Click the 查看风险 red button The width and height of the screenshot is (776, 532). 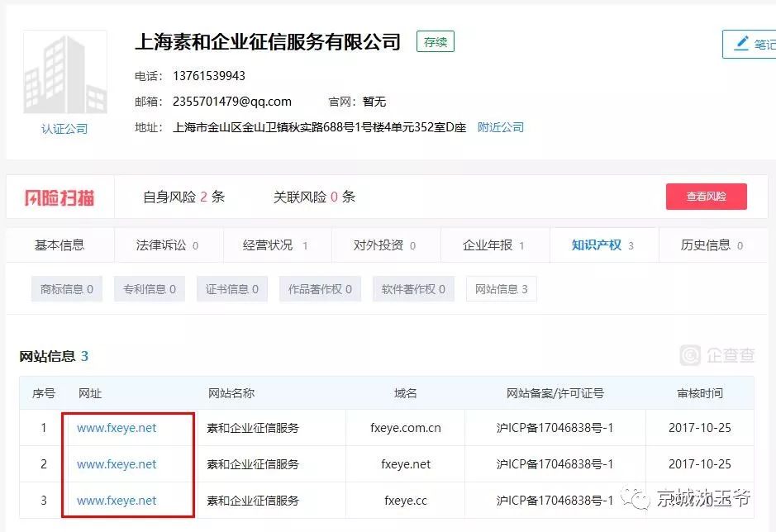point(707,197)
